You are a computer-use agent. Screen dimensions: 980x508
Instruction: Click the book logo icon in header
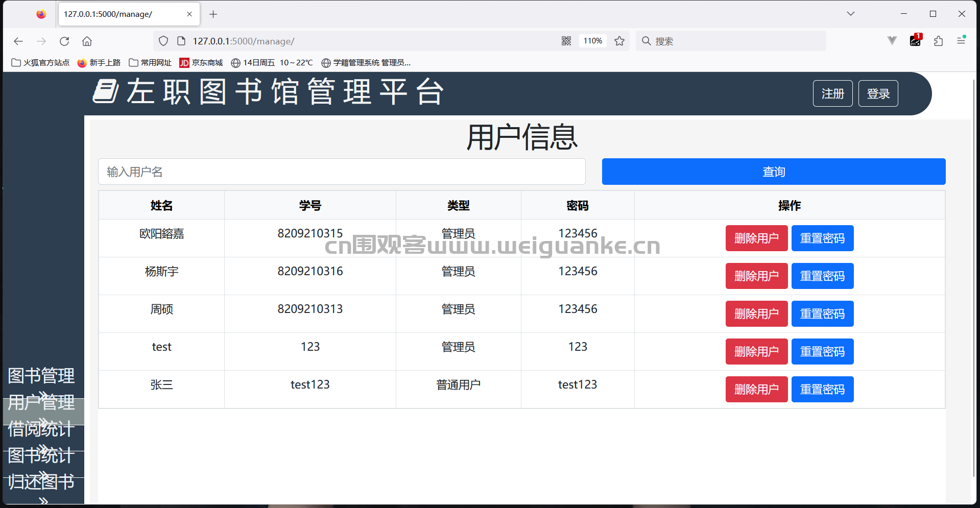(x=106, y=91)
